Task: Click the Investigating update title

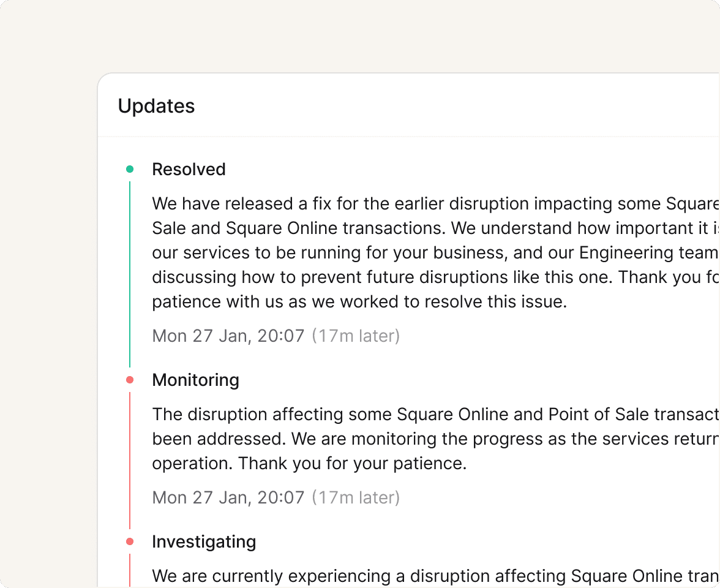Action: (204, 541)
